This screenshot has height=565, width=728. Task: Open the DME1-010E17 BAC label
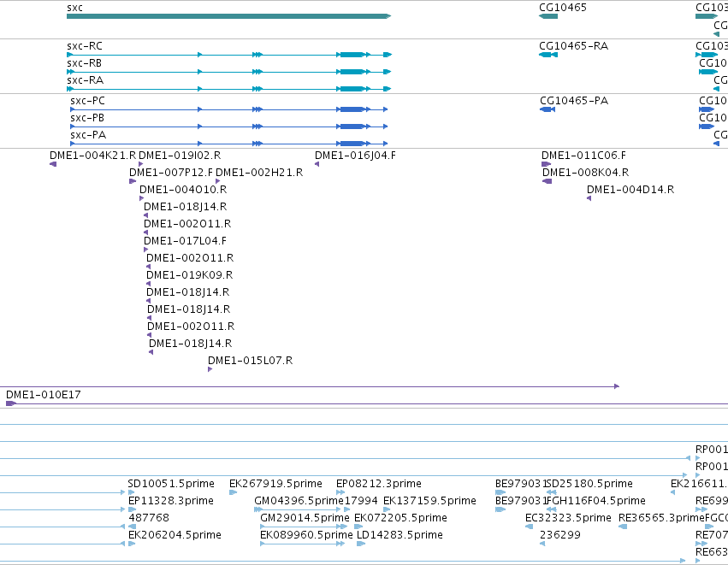coord(43,395)
